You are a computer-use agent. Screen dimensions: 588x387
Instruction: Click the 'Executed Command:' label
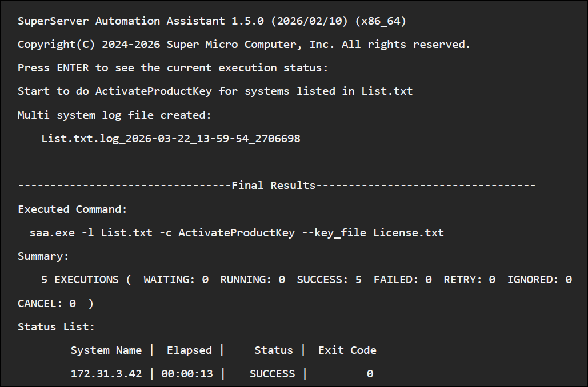coord(73,209)
